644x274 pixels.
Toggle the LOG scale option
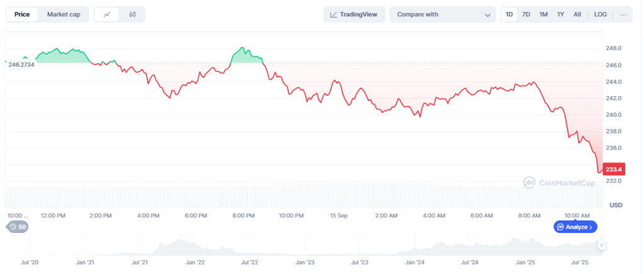(600, 14)
